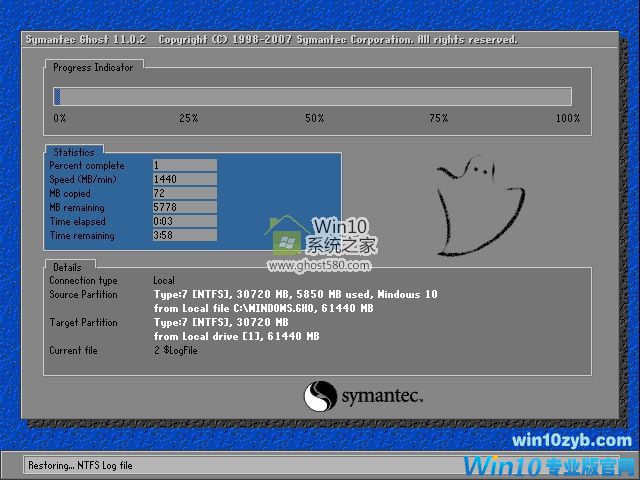This screenshot has width=640, height=480.
Task: Click the Time remaining value field
Action: [184, 235]
